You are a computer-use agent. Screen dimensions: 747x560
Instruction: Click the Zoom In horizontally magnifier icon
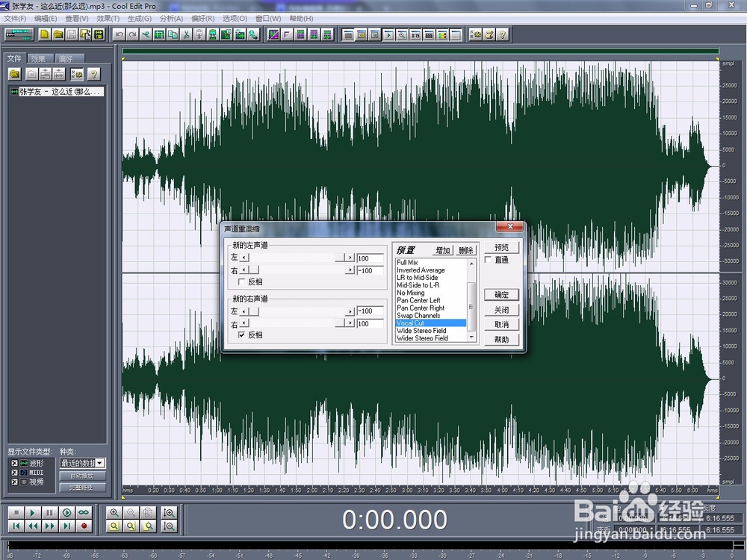tap(114, 512)
